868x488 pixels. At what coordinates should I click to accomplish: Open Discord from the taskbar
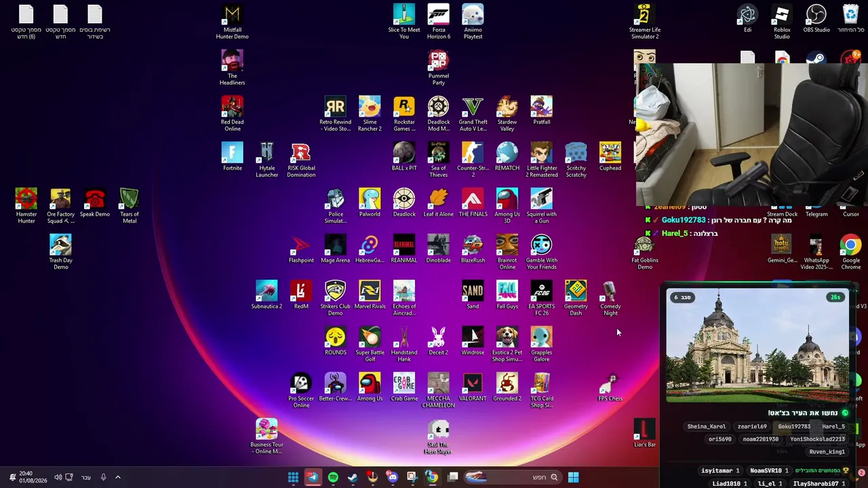[393, 477]
